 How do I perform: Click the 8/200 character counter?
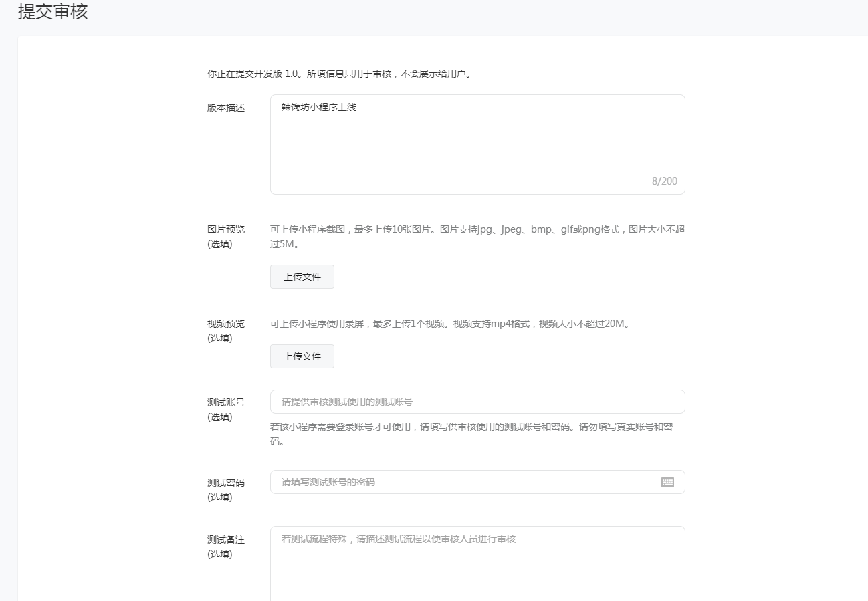(664, 181)
